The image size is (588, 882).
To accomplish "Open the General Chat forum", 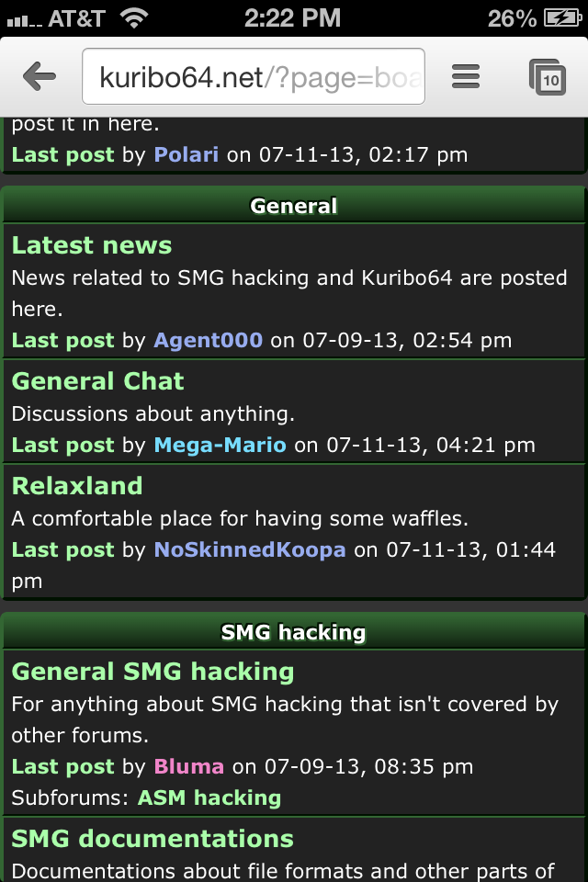I will pyautogui.click(x=98, y=381).
